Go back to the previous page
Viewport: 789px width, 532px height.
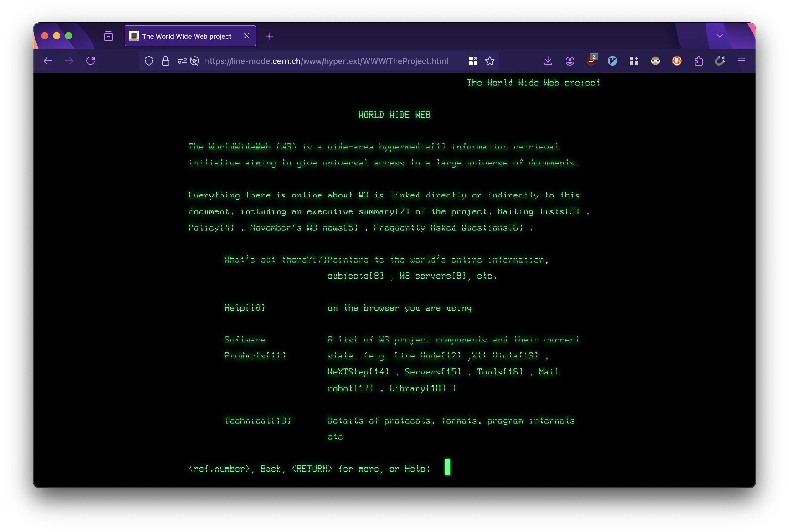[x=48, y=61]
